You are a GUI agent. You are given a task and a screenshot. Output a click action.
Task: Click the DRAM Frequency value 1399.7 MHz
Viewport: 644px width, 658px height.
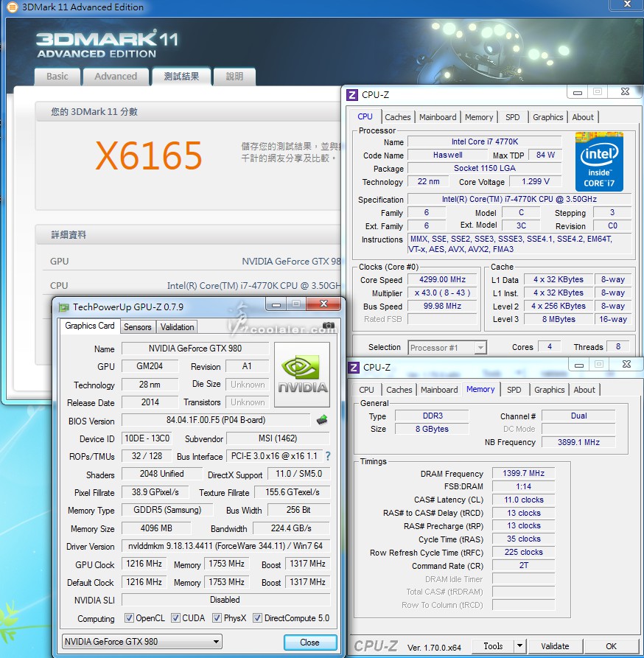pos(524,473)
